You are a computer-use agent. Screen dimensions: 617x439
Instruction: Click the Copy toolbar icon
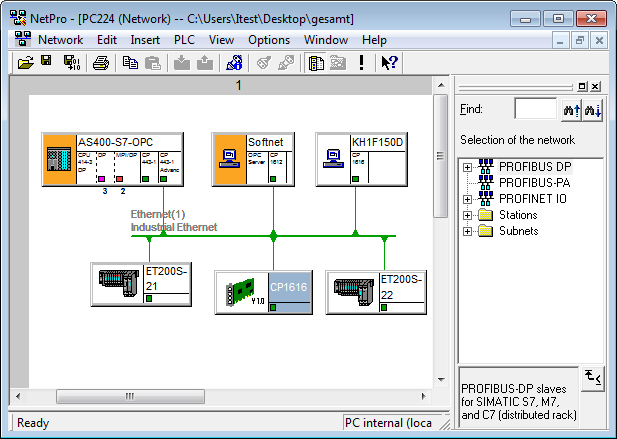coord(130,62)
